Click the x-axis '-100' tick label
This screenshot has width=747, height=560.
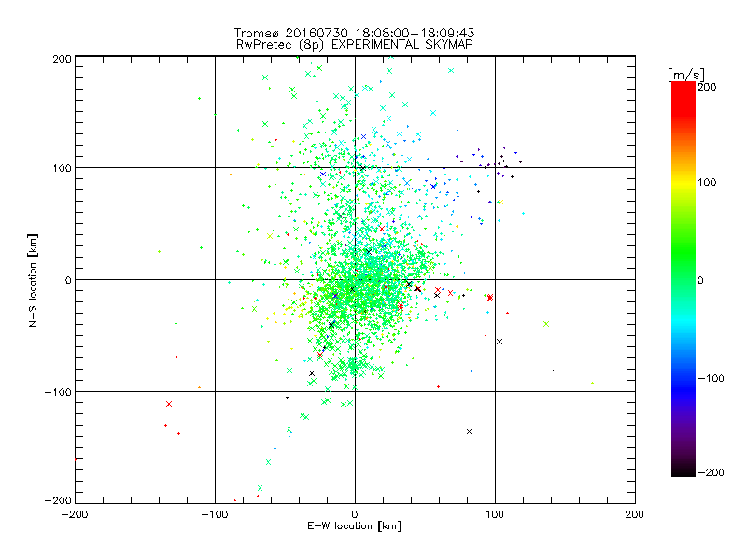click(215, 514)
